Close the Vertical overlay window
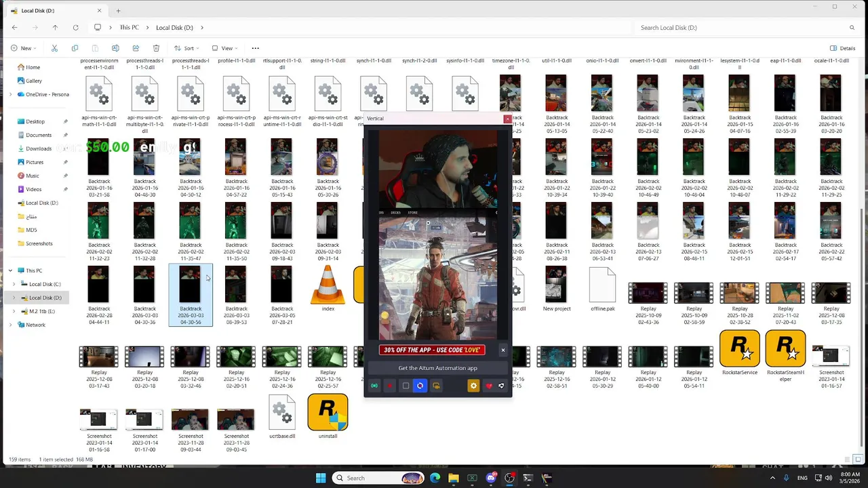This screenshot has width=868, height=488. (x=507, y=119)
